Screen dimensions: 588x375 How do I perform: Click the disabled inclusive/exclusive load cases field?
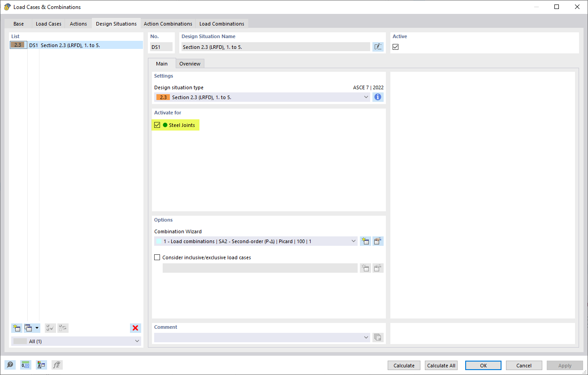pos(260,268)
